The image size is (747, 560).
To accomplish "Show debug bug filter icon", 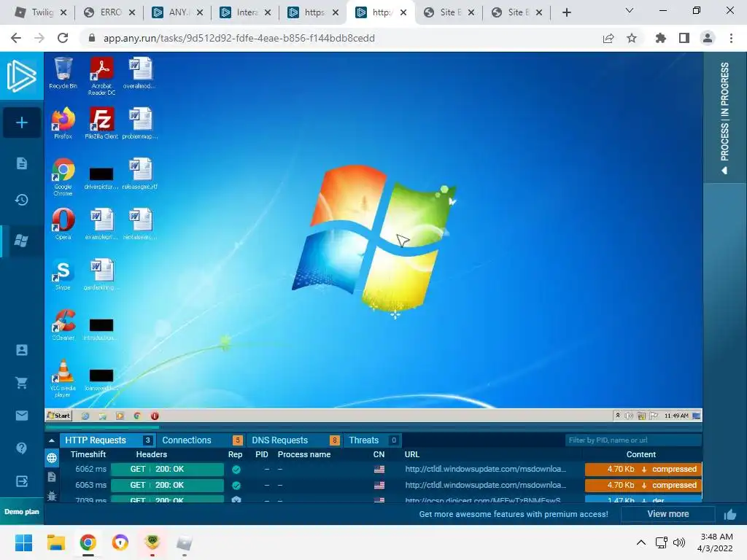I will tap(52, 496).
